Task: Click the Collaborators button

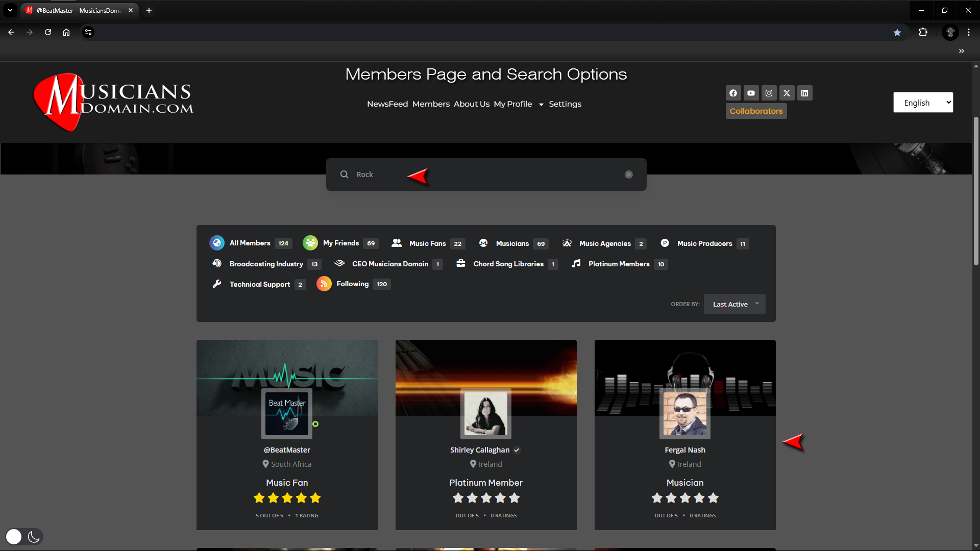Action: (756, 111)
